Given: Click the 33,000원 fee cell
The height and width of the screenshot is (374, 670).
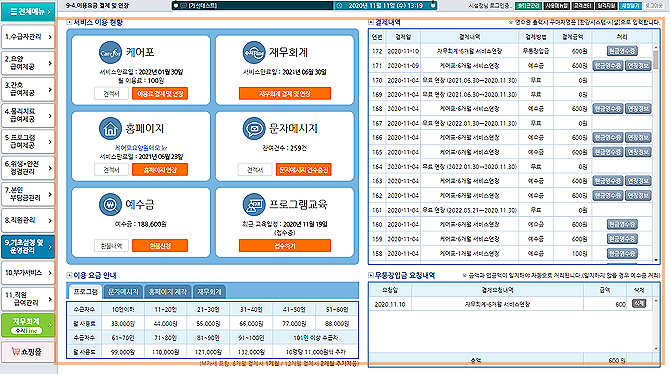Looking at the screenshot, I should 123,324.
